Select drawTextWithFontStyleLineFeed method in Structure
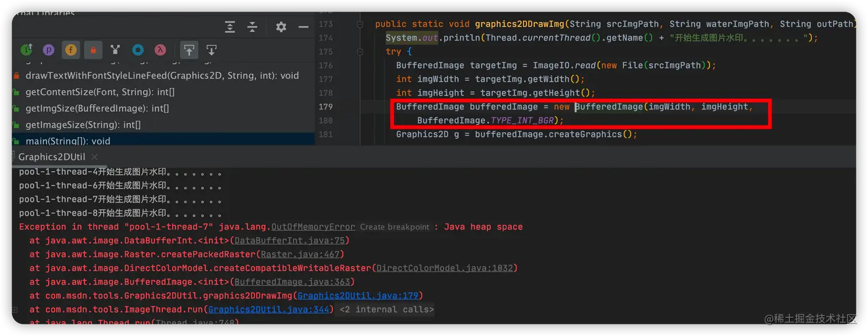The height and width of the screenshot is (336, 868). coord(163,76)
